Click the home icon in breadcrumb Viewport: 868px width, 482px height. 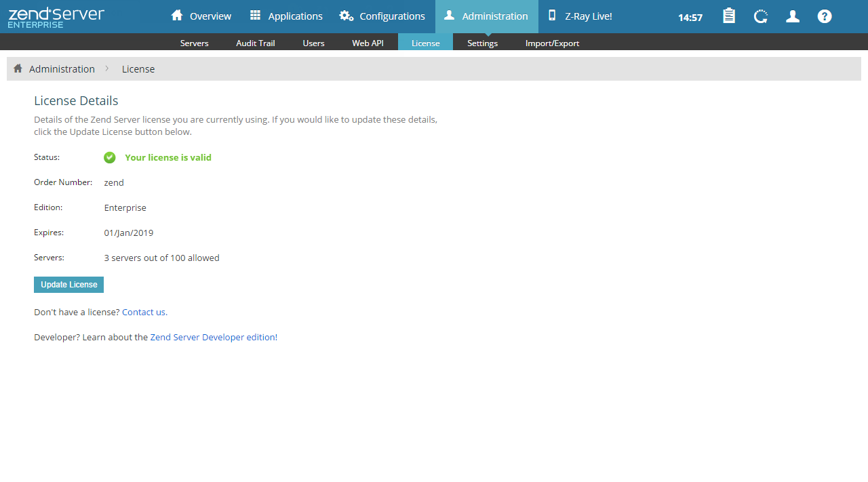pyautogui.click(x=18, y=68)
